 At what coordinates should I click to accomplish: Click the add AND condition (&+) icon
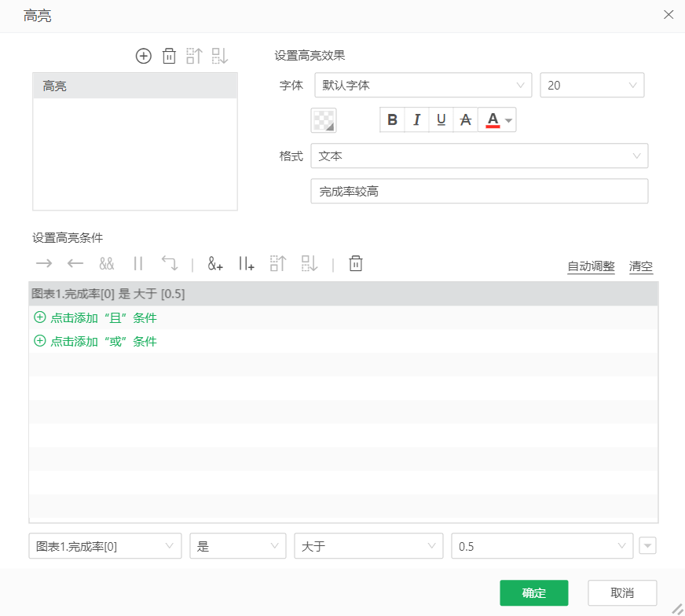(215, 264)
